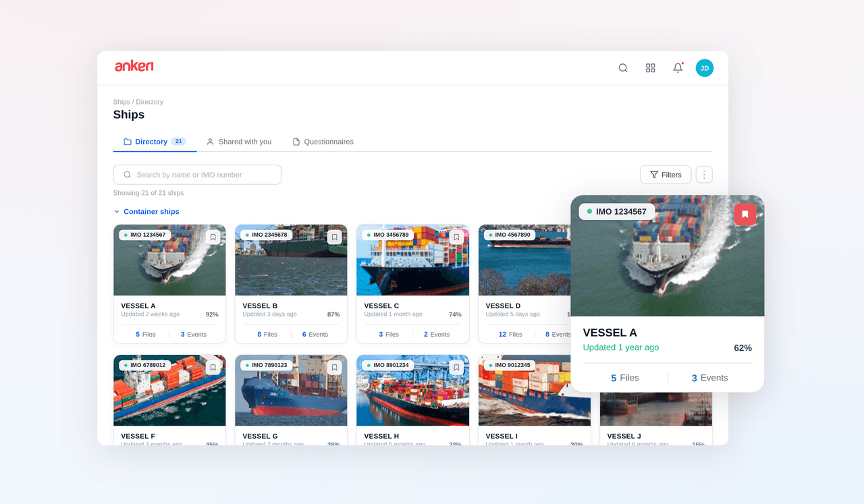Image resolution: width=864 pixels, height=504 pixels.
Task: Toggle the bookmark on the Vessel B card
Action: pyautogui.click(x=334, y=237)
